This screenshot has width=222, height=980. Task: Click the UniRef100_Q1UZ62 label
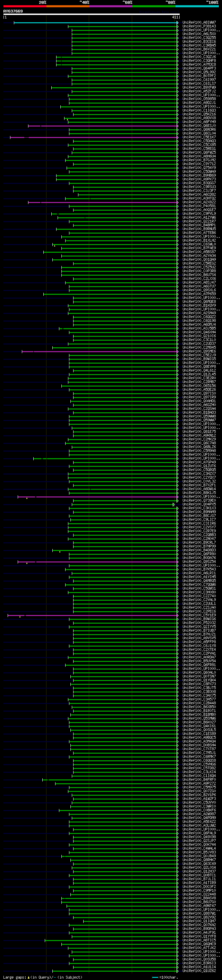tap(199, 971)
